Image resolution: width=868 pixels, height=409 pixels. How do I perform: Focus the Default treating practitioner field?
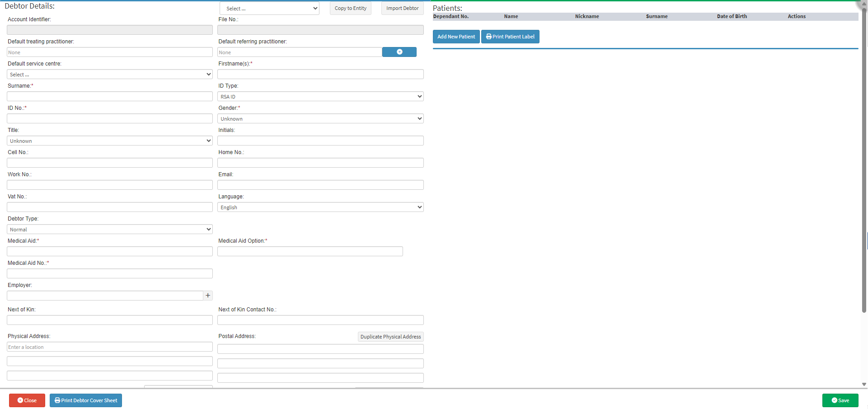110,52
